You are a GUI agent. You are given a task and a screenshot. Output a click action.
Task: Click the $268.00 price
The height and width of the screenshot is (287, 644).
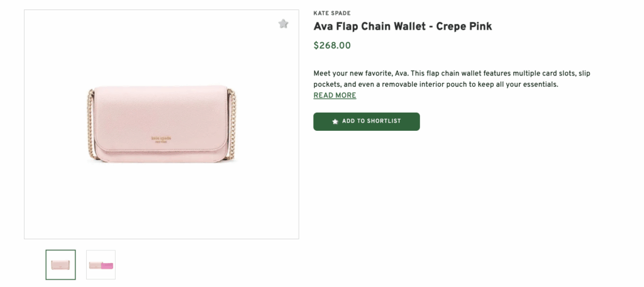[332, 45]
